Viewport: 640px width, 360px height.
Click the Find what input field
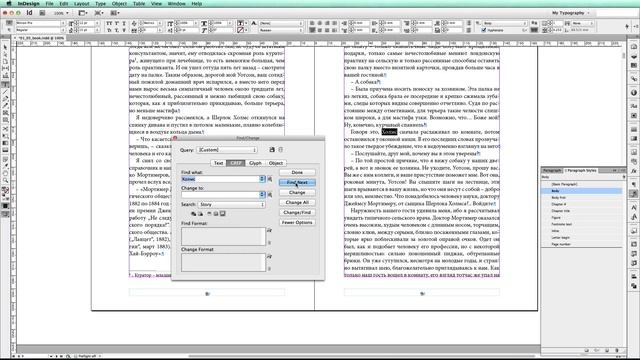tap(220, 179)
